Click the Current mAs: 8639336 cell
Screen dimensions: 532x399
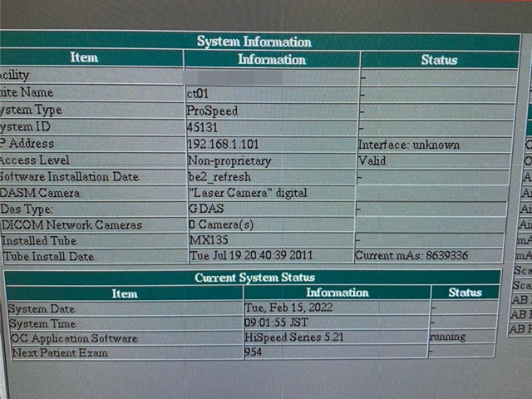(x=411, y=256)
